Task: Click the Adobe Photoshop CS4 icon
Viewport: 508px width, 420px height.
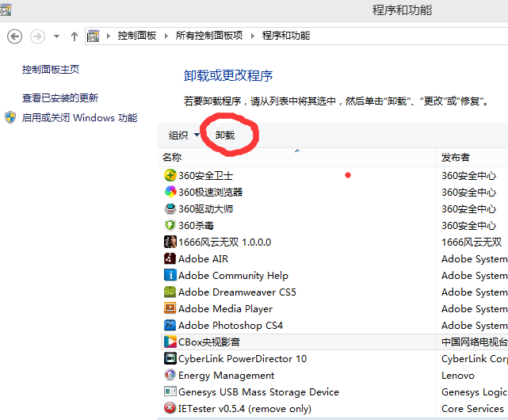Action: (x=170, y=325)
